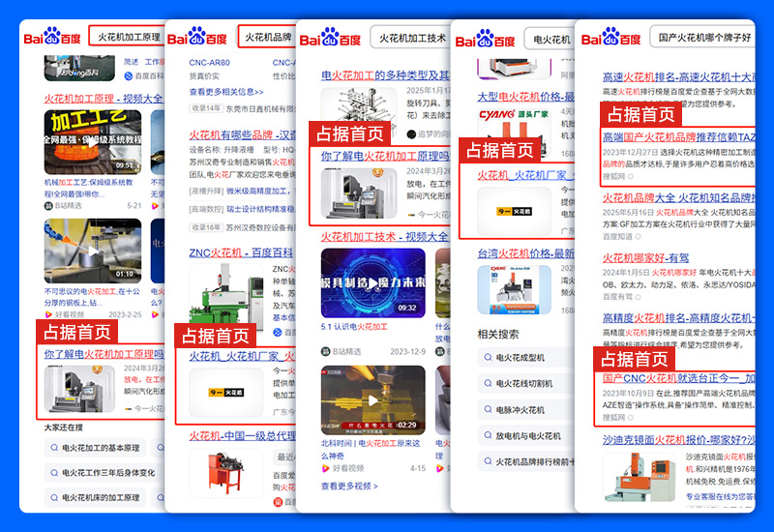The width and height of the screenshot is (774, 532).
Task: Click the magnifier icon next to 电脉冲火花机
Action: pyautogui.click(x=488, y=409)
